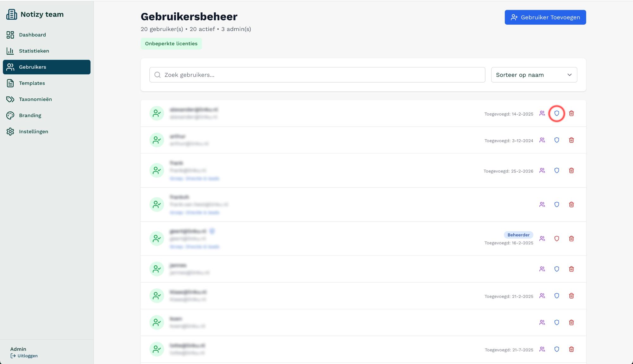The width and height of the screenshot is (633, 364).
Task: Click green avatar icon of first user
Action: coord(157,113)
